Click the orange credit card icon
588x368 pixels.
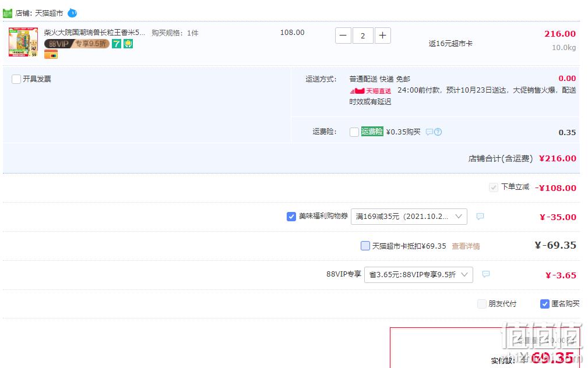pos(51,55)
